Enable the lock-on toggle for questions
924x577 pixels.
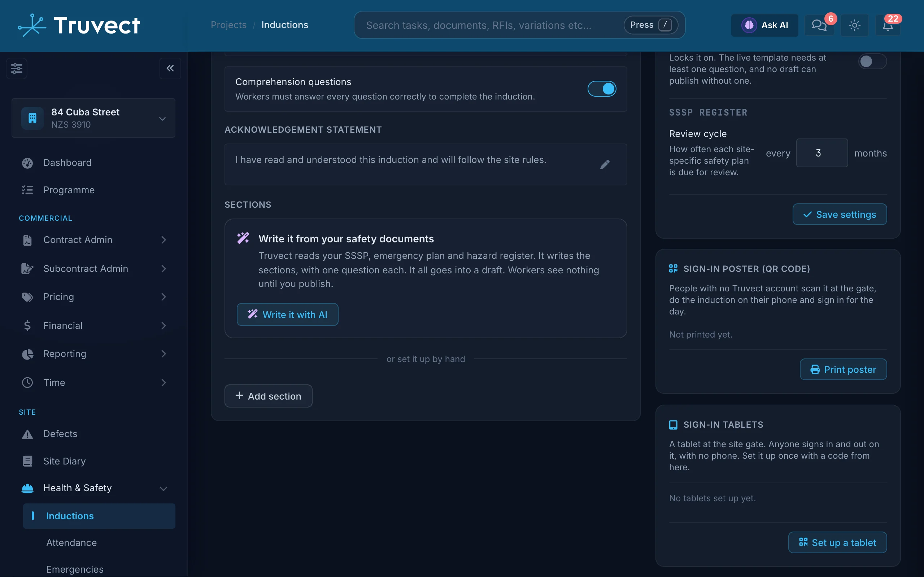click(872, 61)
